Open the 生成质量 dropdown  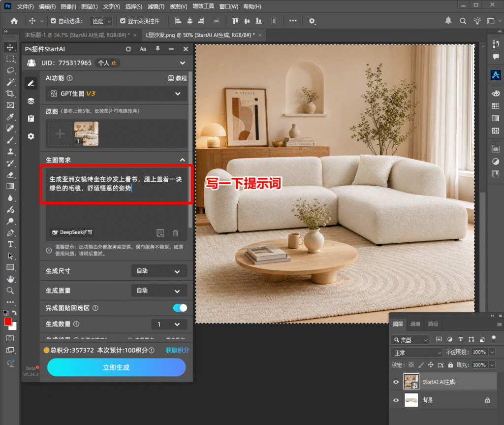tap(159, 291)
